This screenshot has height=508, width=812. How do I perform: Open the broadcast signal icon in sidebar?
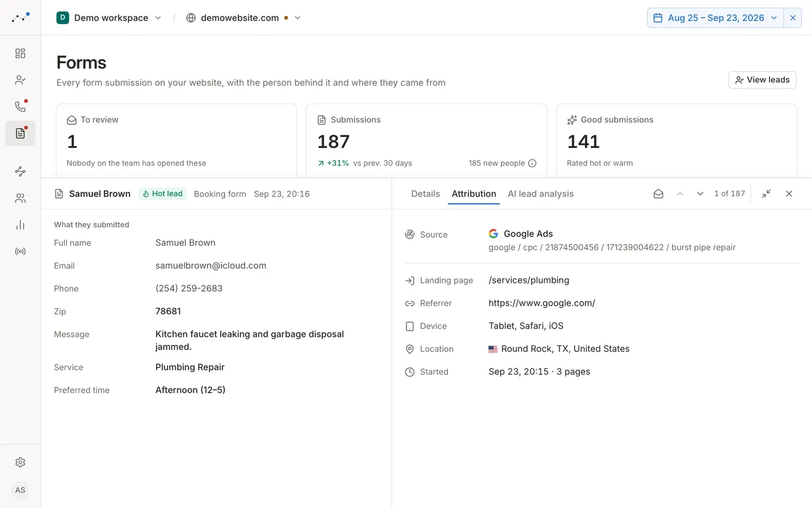pos(20,251)
